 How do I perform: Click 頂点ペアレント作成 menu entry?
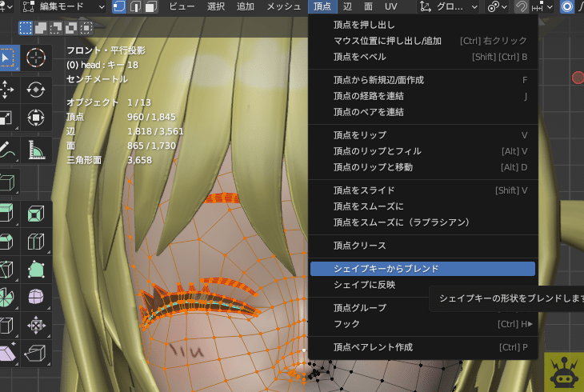(x=422, y=347)
